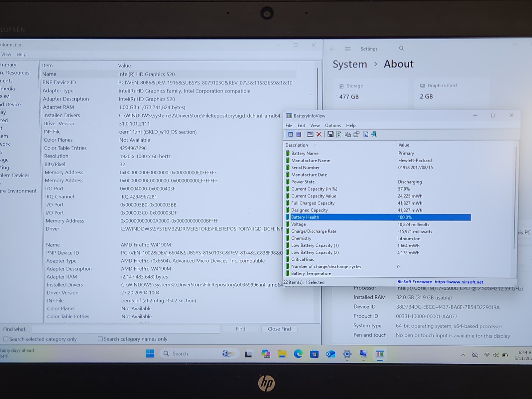Viewport: 532px width, 399px height.
Task: Click the Find magnifier icon in BatteryInfoView toolbar
Action: (365, 134)
